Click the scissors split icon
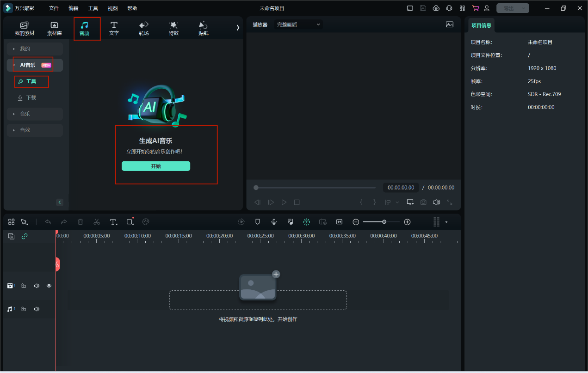The width and height of the screenshot is (588, 373). (x=97, y=222)
